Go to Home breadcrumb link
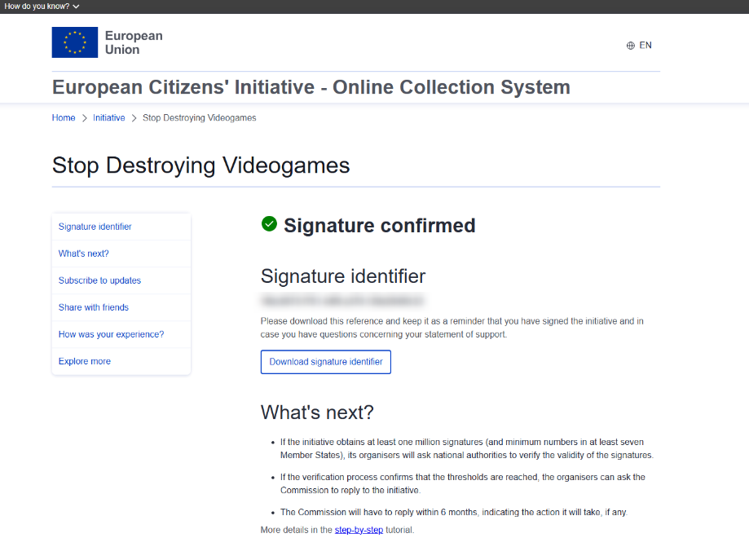 [64, 117]
